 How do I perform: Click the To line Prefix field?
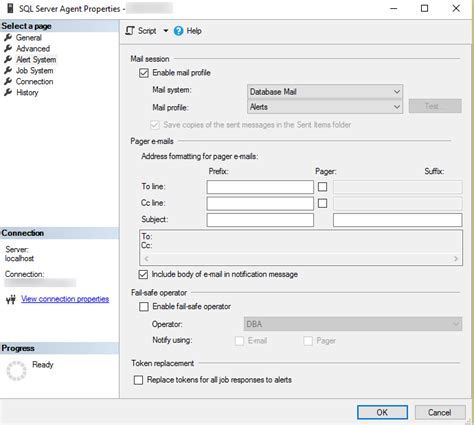pos(260,187)
